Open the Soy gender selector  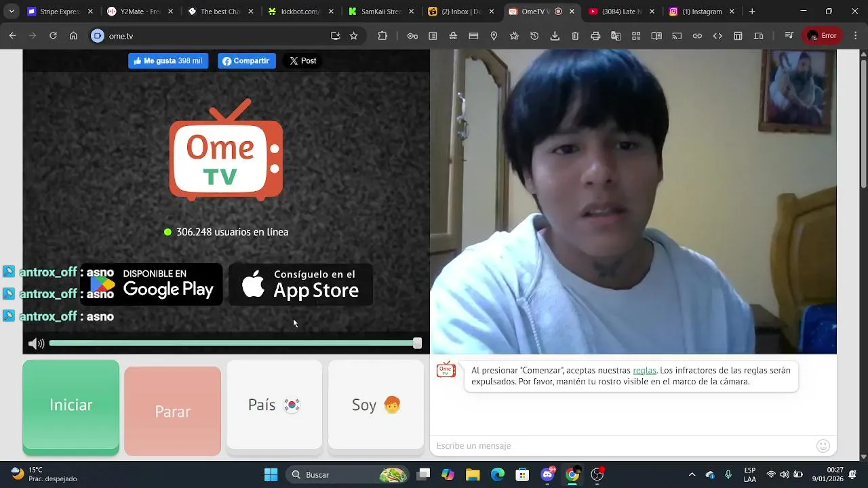[376, 405]
